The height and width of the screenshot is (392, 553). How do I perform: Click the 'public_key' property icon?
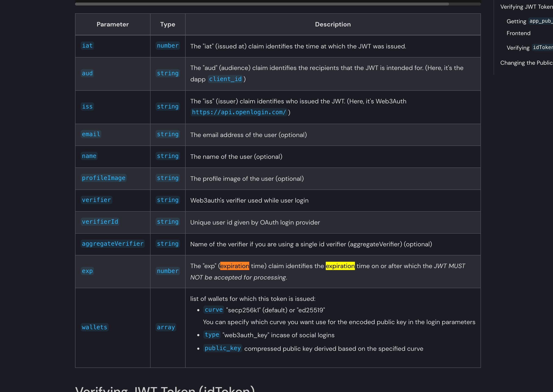pyautogui.click(x=222, y=348)
